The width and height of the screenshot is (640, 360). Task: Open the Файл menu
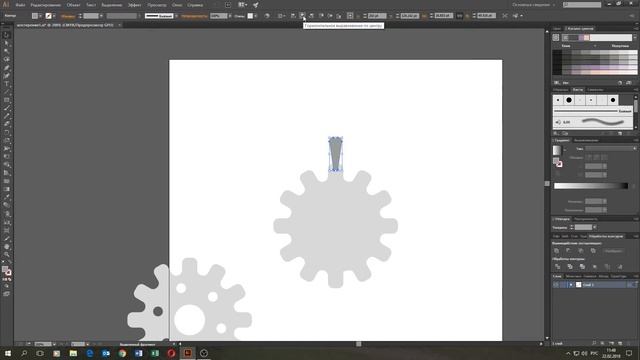20,5
